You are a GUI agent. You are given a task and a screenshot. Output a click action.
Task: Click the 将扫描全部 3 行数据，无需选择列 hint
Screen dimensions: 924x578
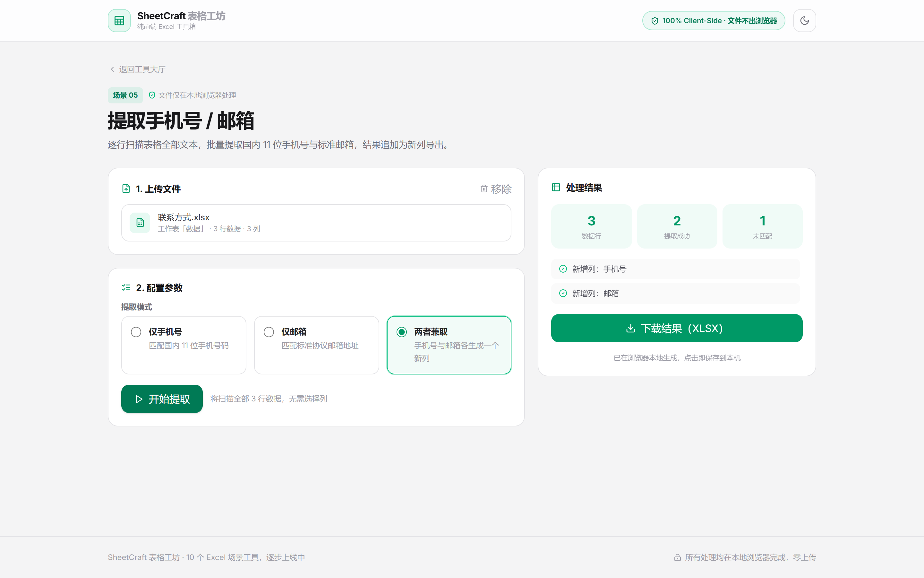point(269,399)
